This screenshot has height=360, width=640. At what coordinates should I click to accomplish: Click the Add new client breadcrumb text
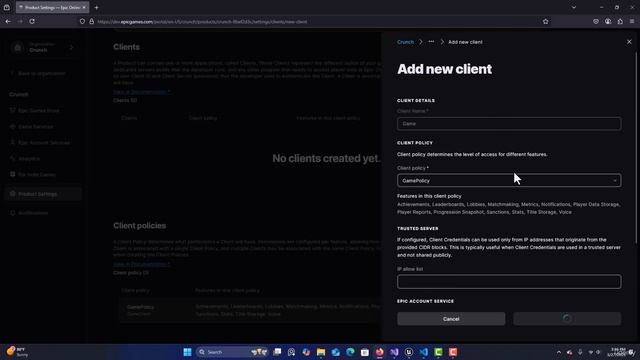[x=465, y=42]
